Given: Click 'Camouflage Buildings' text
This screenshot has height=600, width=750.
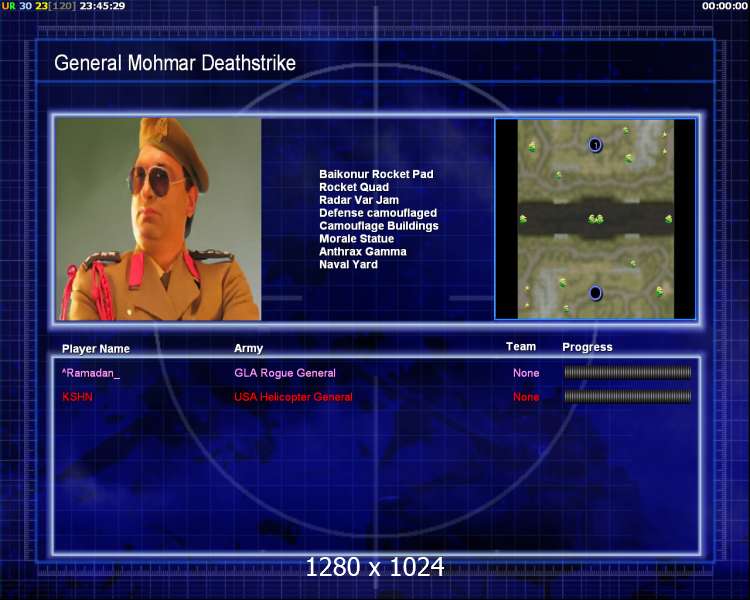Looking at the screenshot, I should 379,226.
